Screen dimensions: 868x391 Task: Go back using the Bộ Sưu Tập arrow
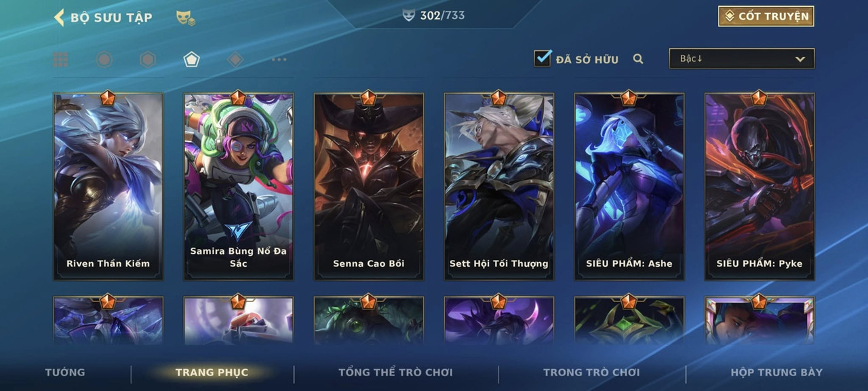pos(59,18)
